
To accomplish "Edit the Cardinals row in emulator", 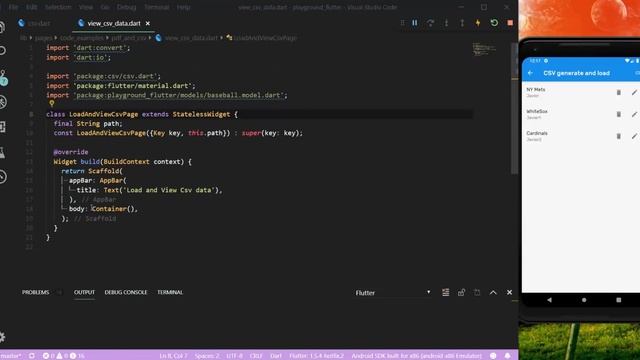I will coord(634,136).
